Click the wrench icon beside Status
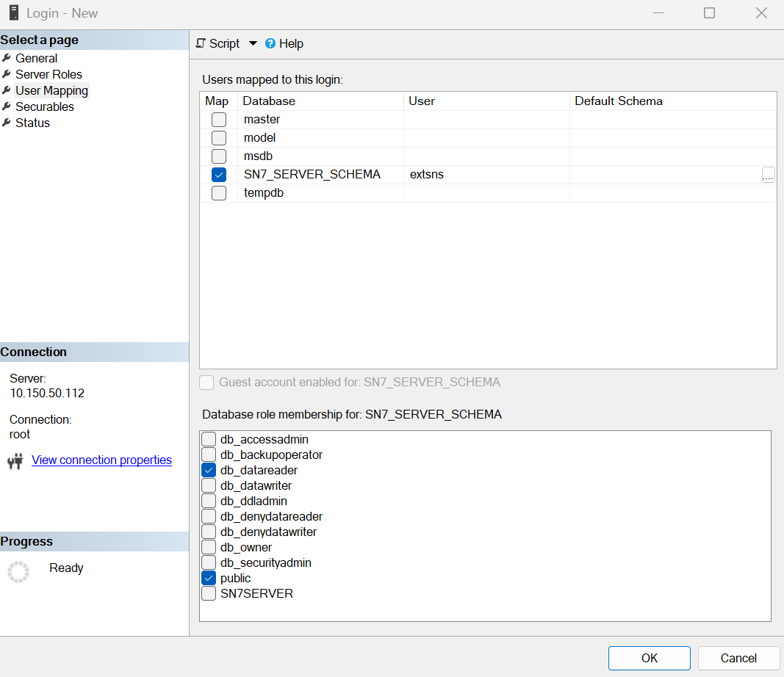The width and height of the screenshot is (784, 677). (8, 123)
